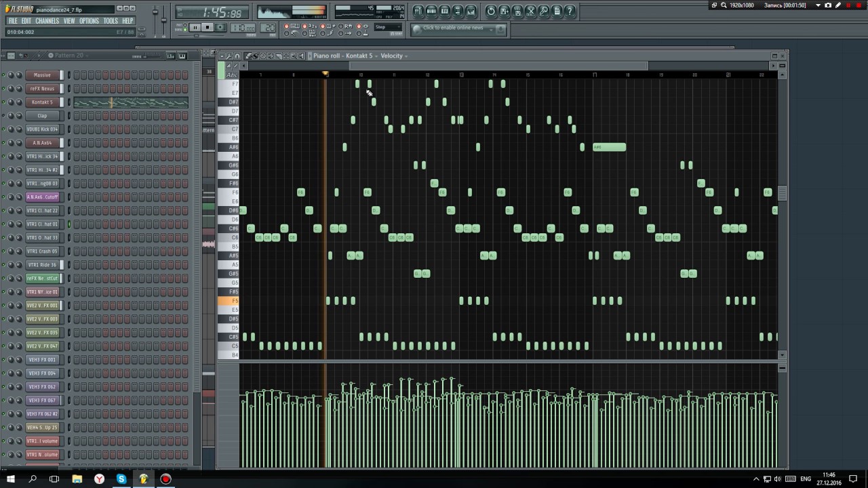Open Skype from the taskbar
The width and height of the screenshot is (868, 488).
[121, 479]
